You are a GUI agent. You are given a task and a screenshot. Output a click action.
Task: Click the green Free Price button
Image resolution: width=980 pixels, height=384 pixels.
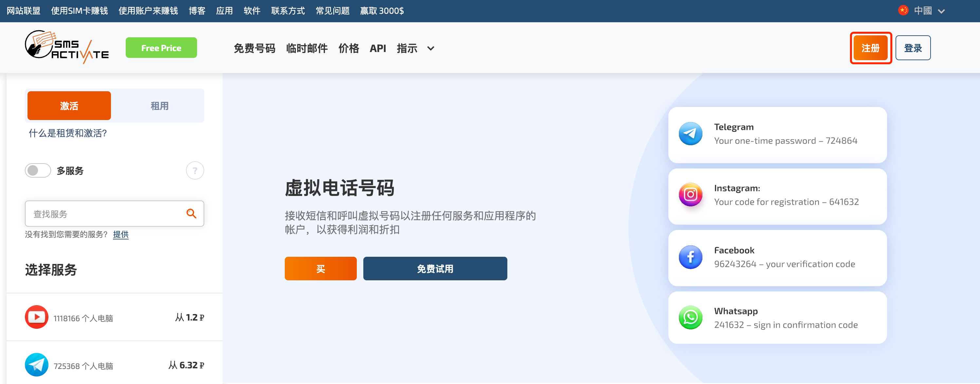click(x=161, y=48)
